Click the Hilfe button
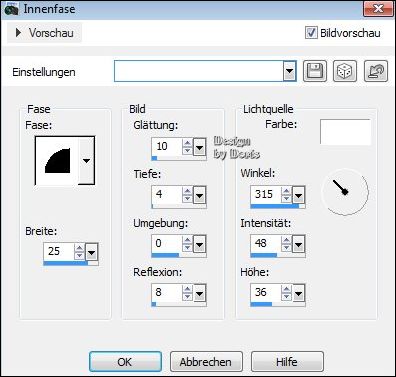The width and height of the screenshot is (396, 377). pos(287,362)
